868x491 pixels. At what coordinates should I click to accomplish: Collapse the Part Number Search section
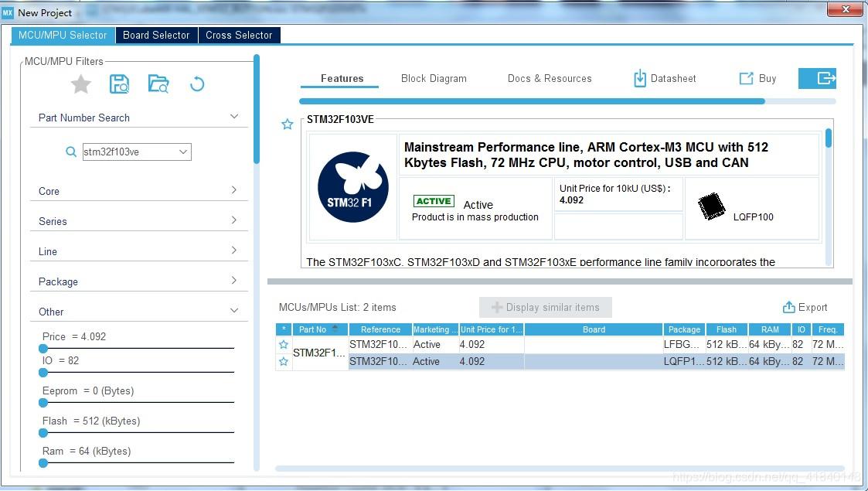coord(234,117)
